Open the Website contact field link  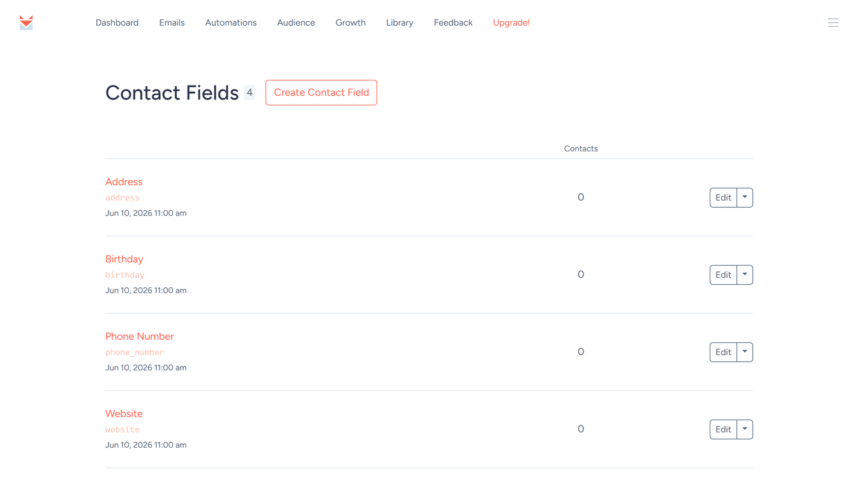pyautogui.click(x=124, y=414)
